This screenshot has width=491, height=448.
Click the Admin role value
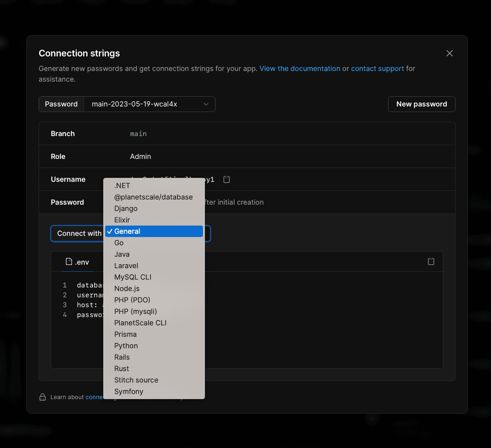[141, 157]
